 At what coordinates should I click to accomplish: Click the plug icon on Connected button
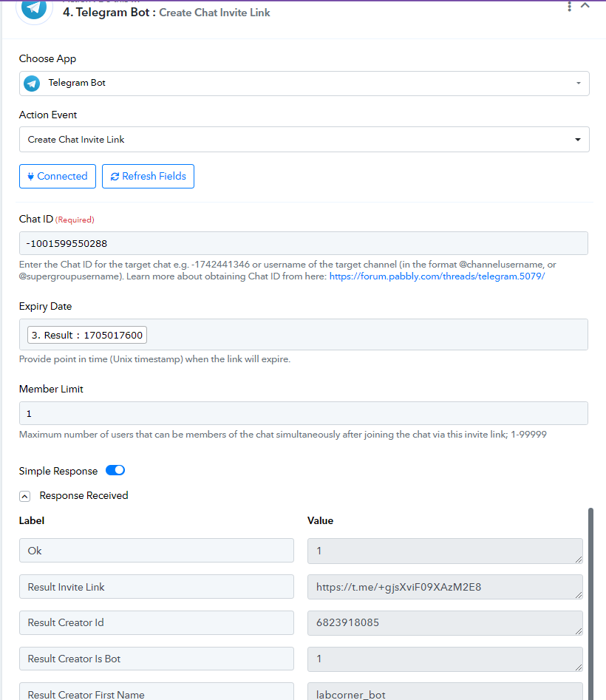click(31, 177)
